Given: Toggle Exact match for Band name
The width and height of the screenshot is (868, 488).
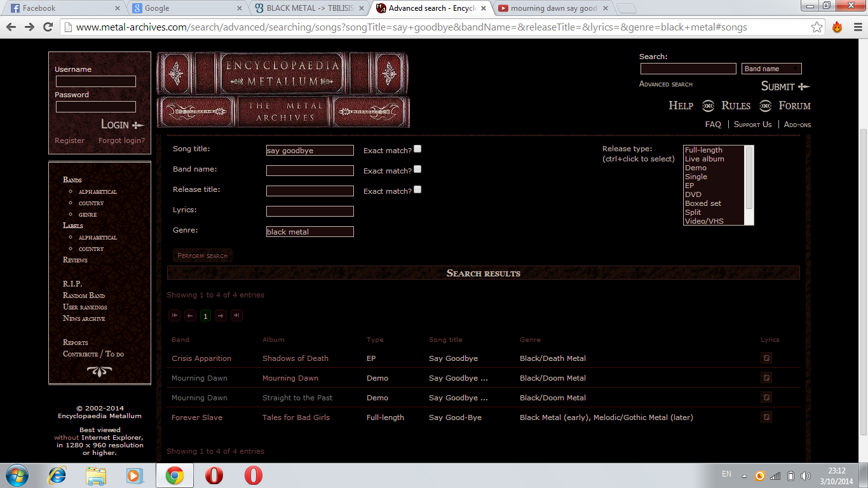Looking at the screenshot, I should point(417,170).
